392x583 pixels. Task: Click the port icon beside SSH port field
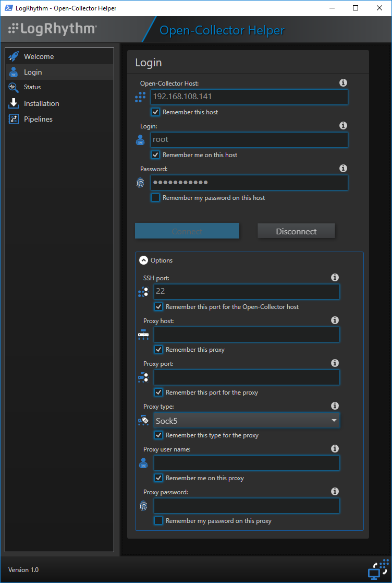(143, 292)
